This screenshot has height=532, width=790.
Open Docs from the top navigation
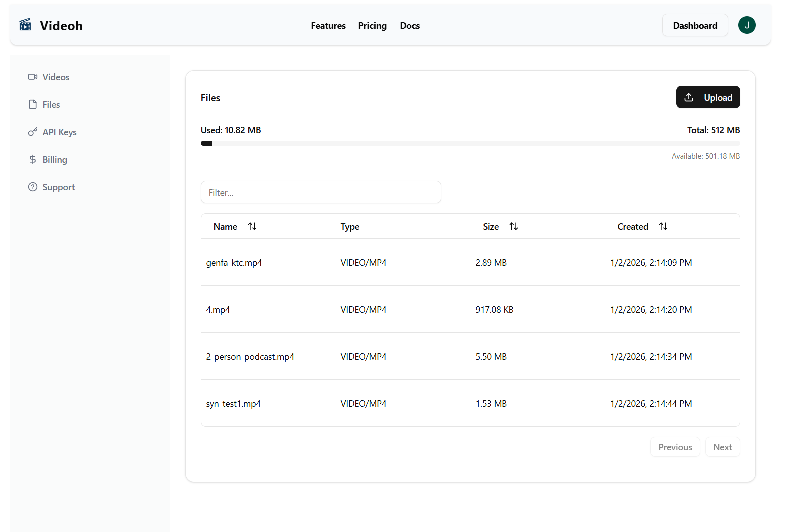[410, 25]
